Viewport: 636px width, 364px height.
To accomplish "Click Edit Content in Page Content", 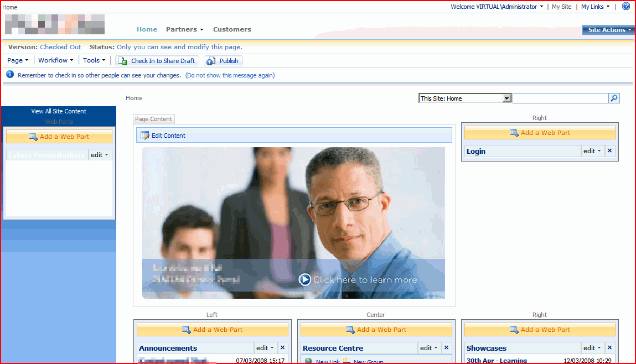I will [168, 136].
